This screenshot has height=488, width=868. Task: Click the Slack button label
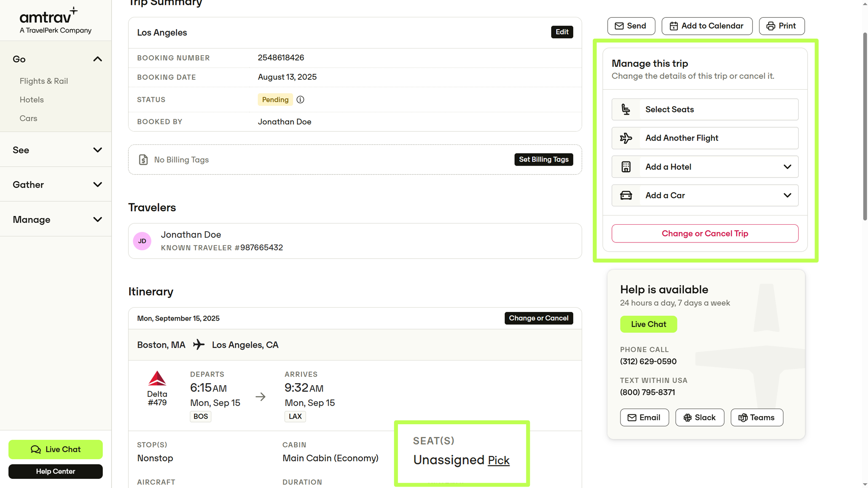click(x=705, y=417)
